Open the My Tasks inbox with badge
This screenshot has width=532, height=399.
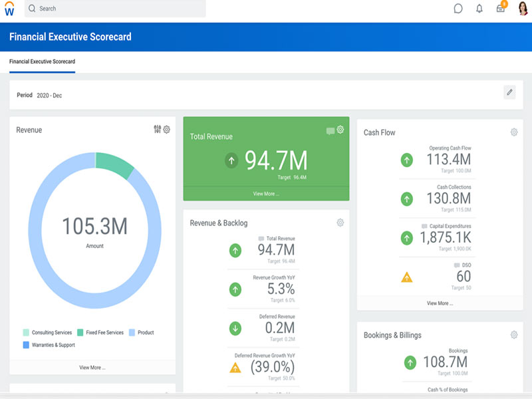pos(500,8)
